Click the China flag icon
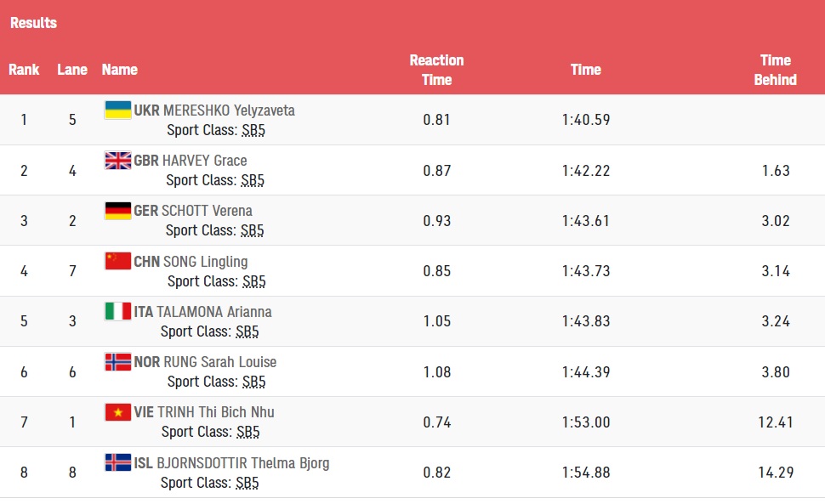 click(118, 261)
